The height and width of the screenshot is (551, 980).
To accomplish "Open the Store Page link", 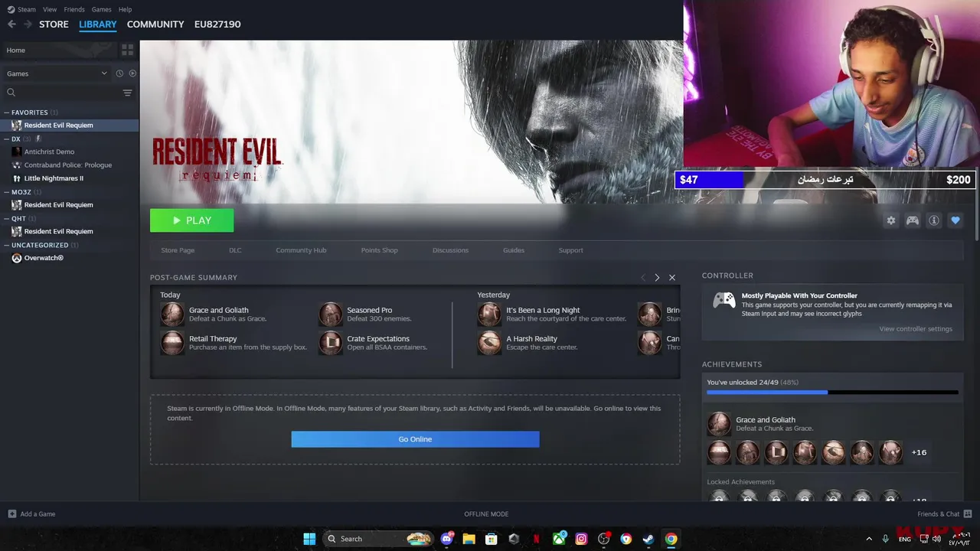I will [178, 250].
